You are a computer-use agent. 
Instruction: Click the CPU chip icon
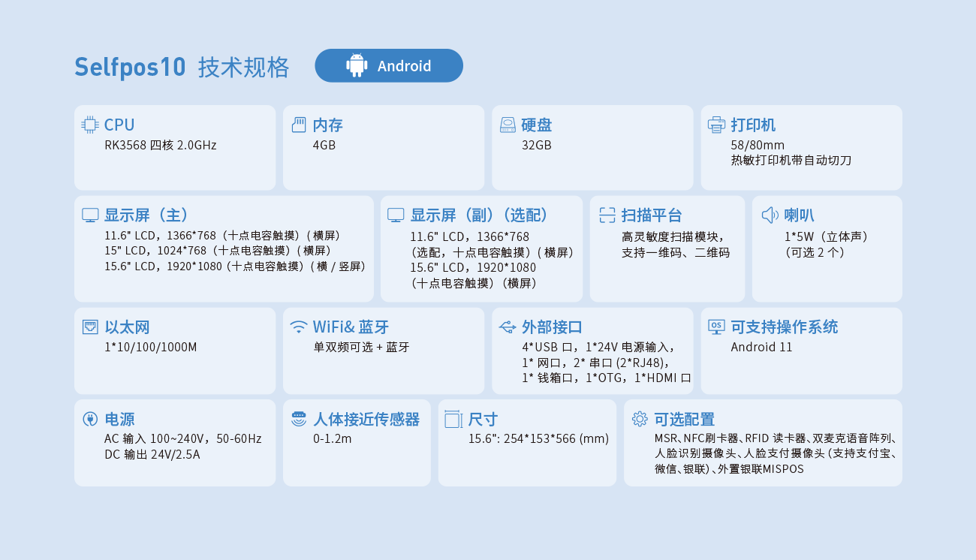click(x=89, y=125)
